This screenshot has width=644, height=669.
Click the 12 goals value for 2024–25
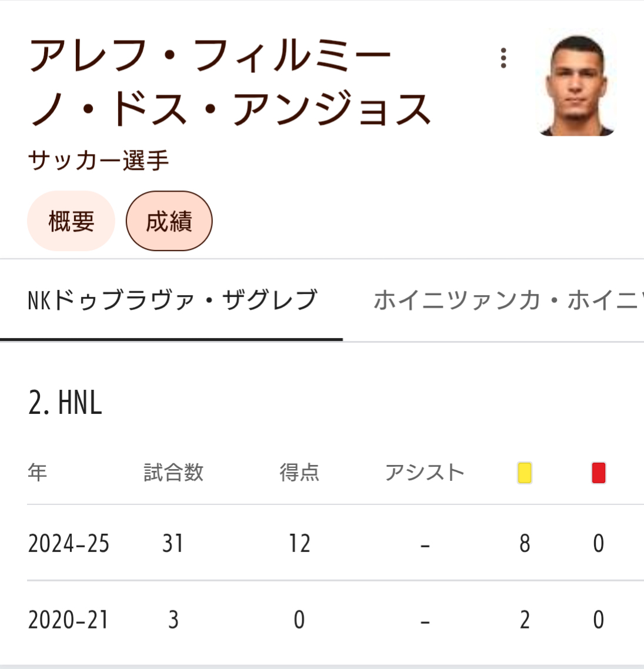[x=299, y=543]
